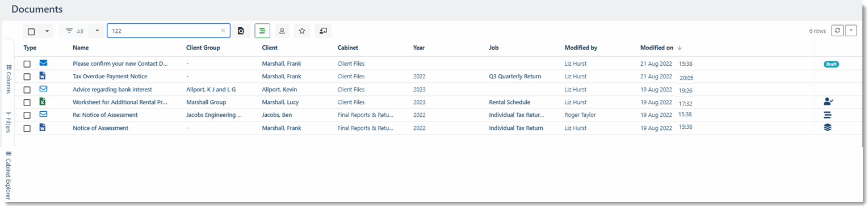Open the Filters side panel
The image size is (868, 206).
9,121
